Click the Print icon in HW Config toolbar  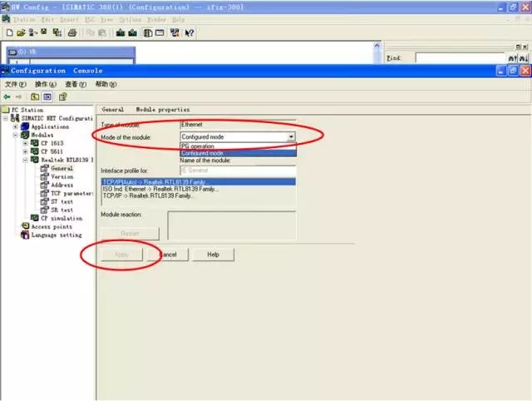[x=72, y=32]
